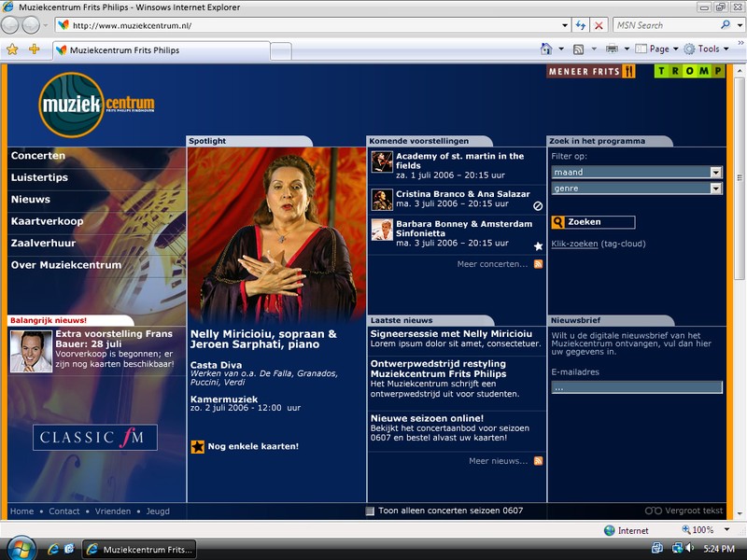Click the Vergroot tekst glasses icon
747x560 pixels.
pos(654,511)
